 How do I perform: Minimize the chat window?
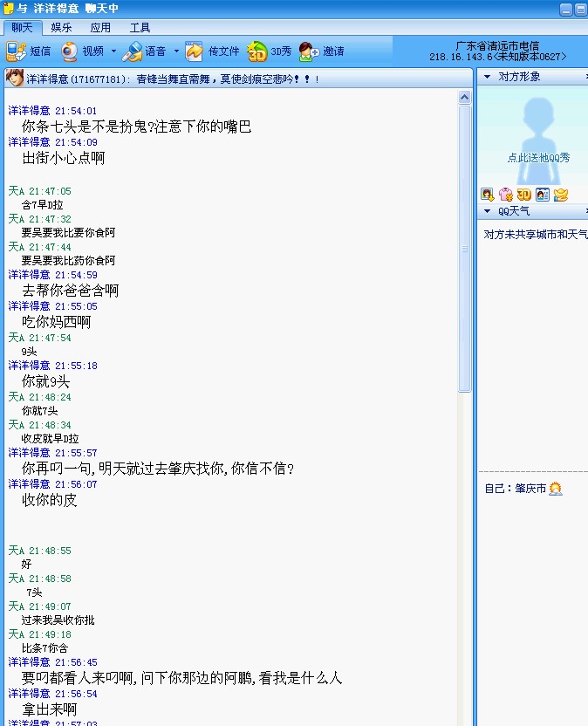(x=566, y=10)
